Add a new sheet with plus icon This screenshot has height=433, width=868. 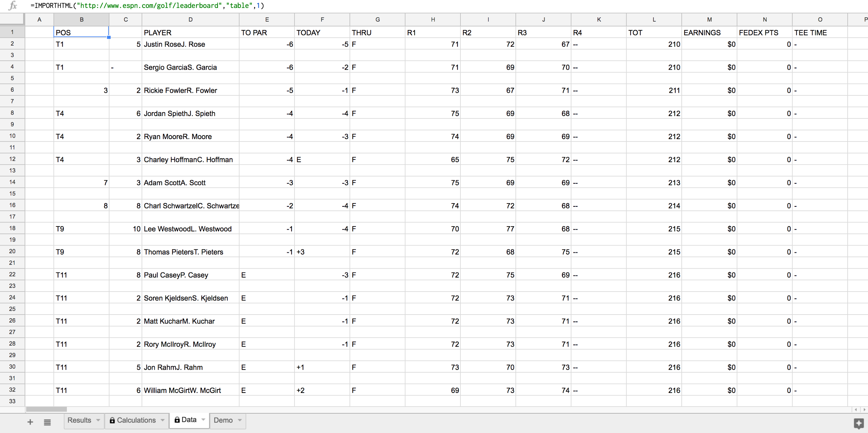[30, 422]
